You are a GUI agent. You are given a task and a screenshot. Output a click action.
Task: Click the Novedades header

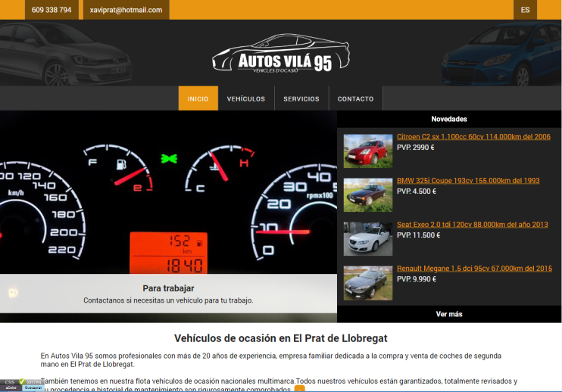449,119
